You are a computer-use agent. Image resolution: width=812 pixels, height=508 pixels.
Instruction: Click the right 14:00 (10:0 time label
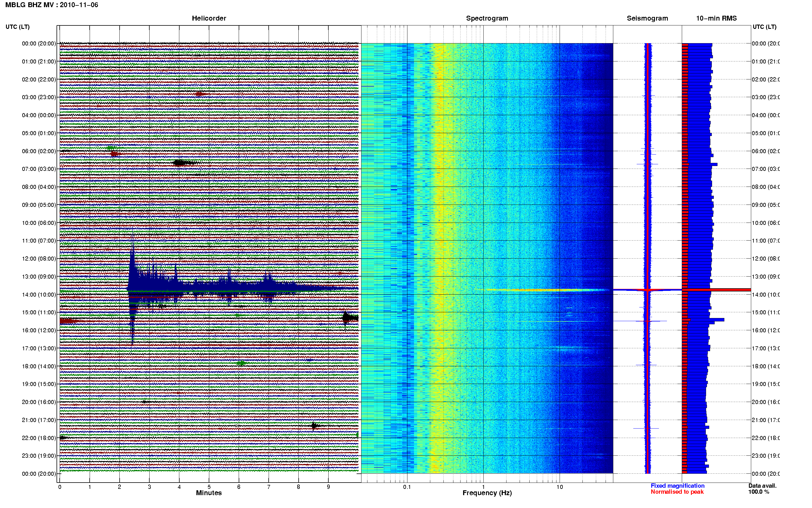(766, 295)
